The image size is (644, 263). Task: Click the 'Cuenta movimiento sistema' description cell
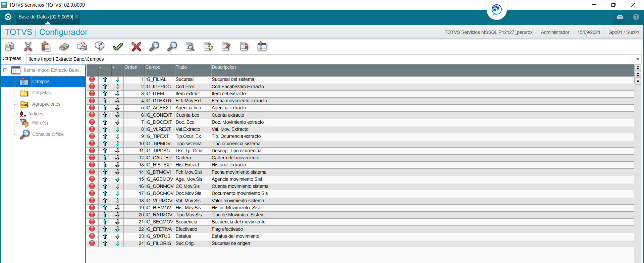(x=422, y=186)
